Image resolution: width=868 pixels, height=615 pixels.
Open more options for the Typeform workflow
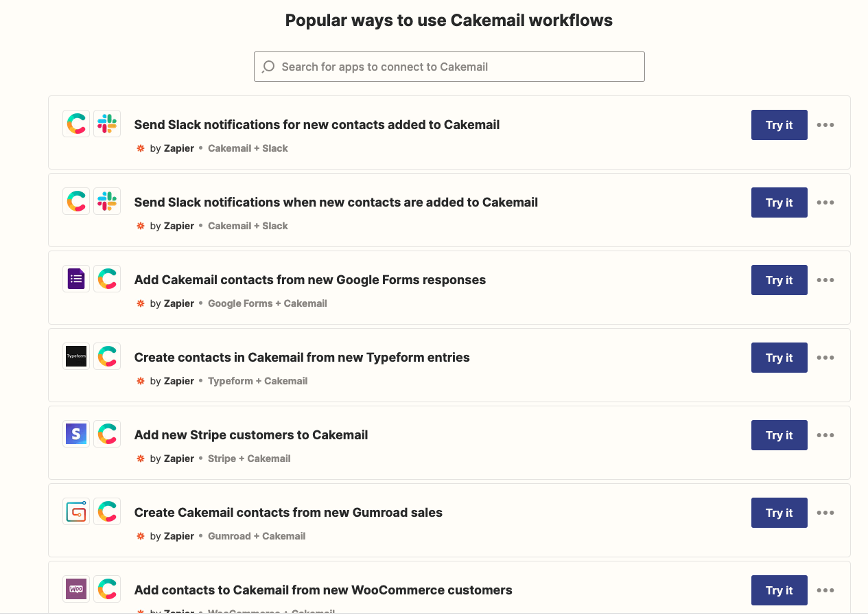(825, 358)
